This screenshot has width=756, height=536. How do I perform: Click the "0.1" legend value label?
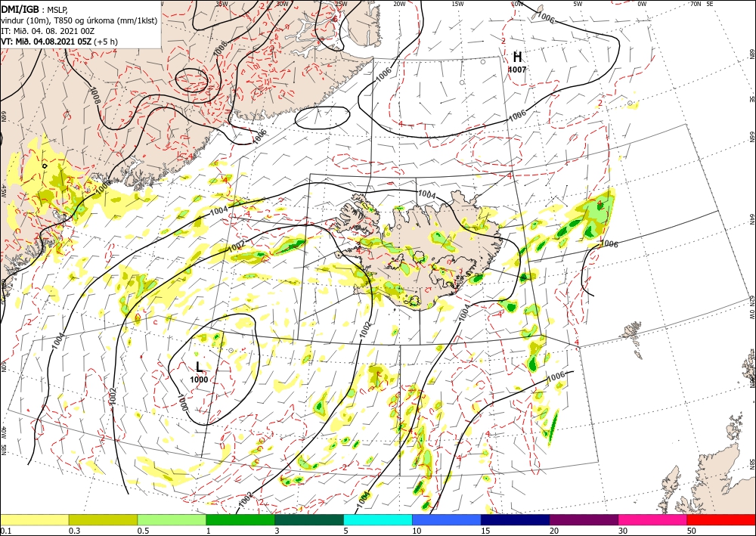[5, 531]
